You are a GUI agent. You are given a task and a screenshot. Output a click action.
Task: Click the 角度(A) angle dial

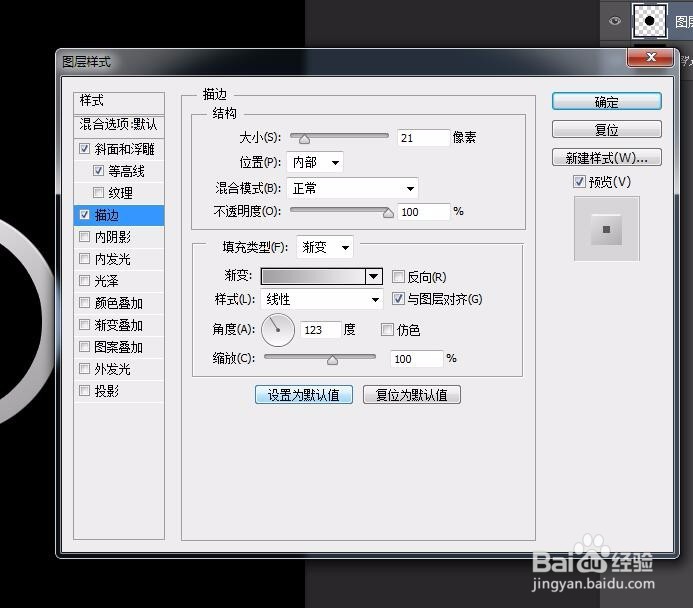click(278, 330)
